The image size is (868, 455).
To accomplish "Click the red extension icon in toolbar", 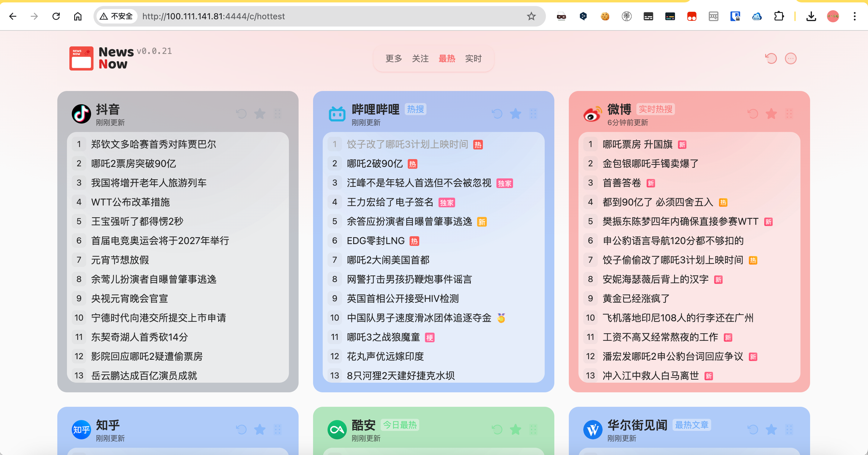I will [x=692, y=16].
